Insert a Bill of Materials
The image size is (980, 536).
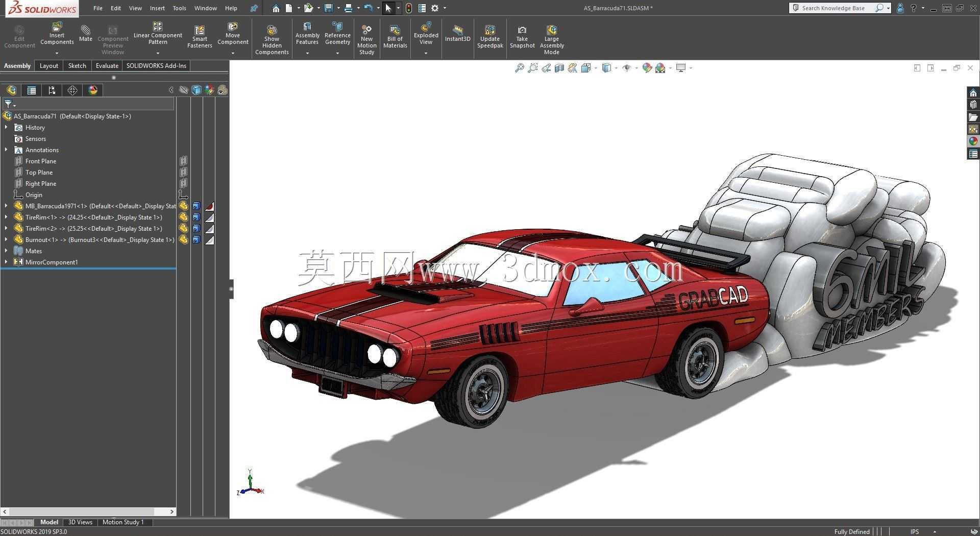395,37
